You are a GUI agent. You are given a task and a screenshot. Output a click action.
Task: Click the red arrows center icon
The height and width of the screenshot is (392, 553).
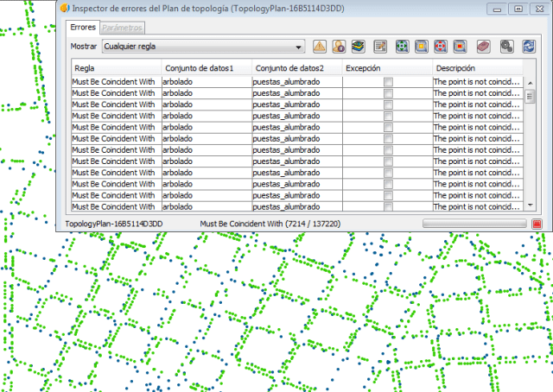click(441, 46)
